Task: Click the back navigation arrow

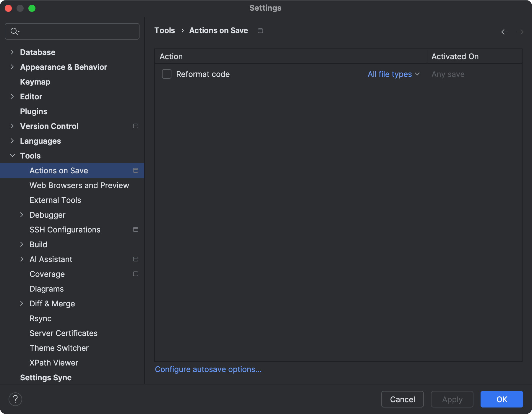Action: click(504, 32)
